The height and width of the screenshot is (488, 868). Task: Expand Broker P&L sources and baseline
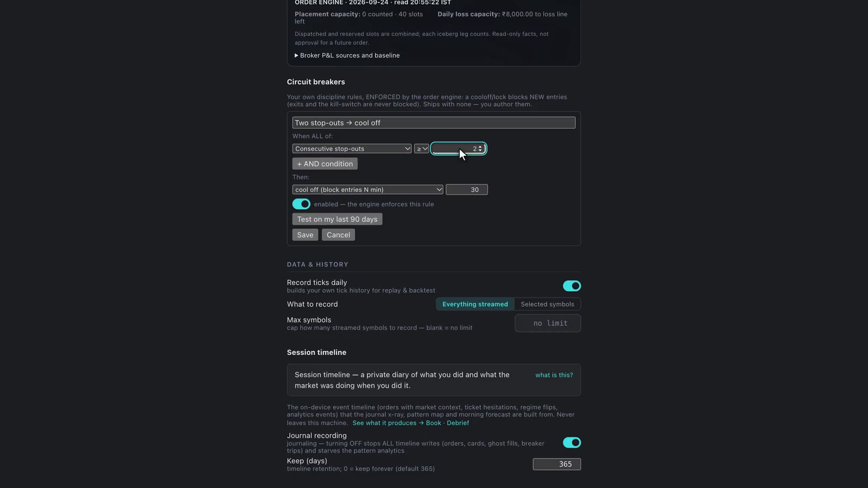[x=347, y=55]
